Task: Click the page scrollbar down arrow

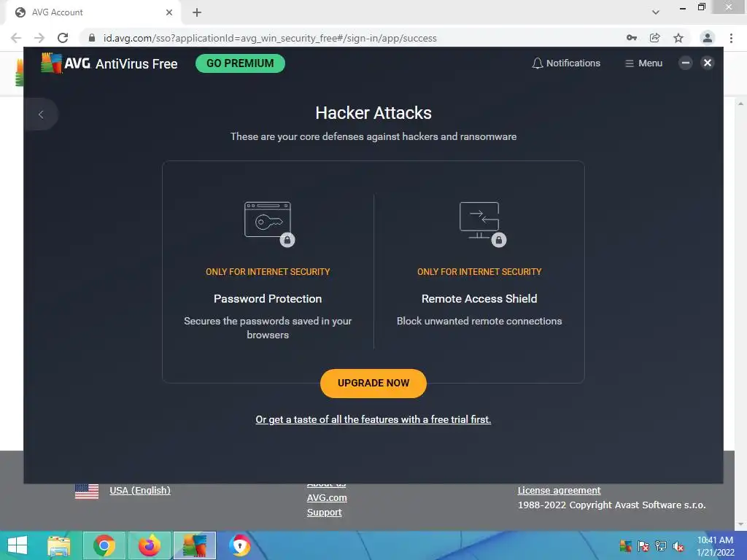Action: (740, 524)
